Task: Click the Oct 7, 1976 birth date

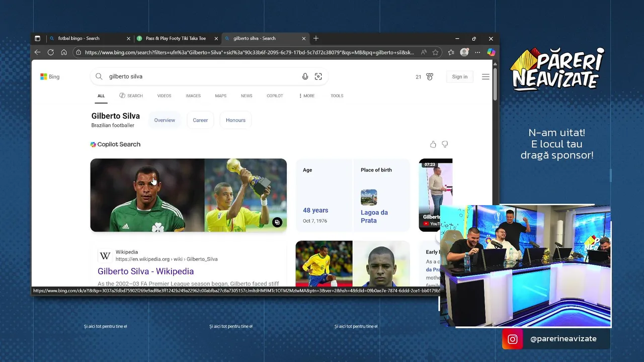Action: coord(315,221)
